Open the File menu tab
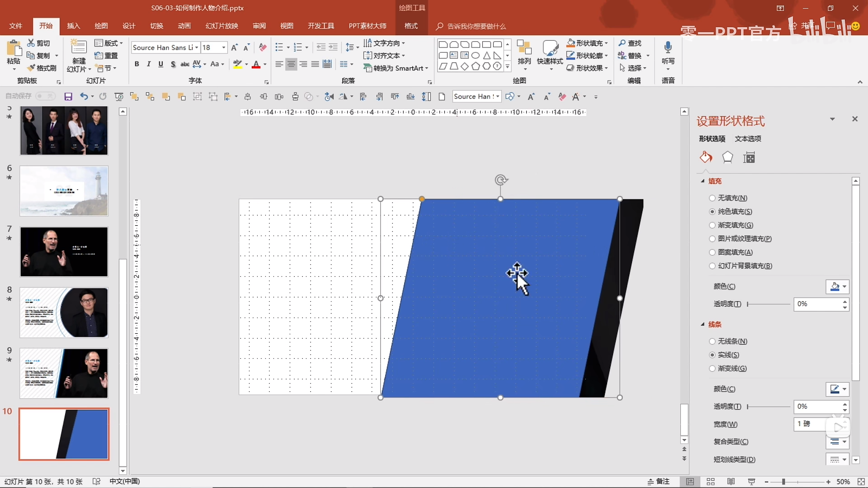Image resolution: width=868 pixels, height=488 pixels. pos(16,26)
